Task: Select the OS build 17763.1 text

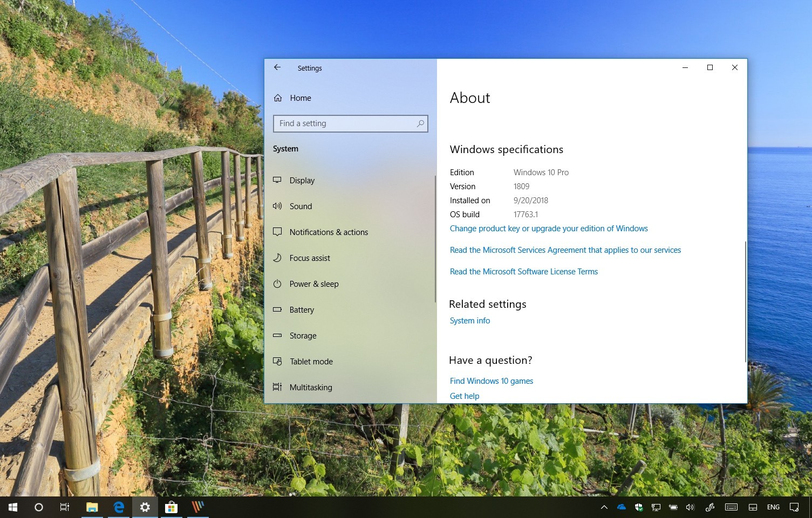Action: tap(526, 215)
